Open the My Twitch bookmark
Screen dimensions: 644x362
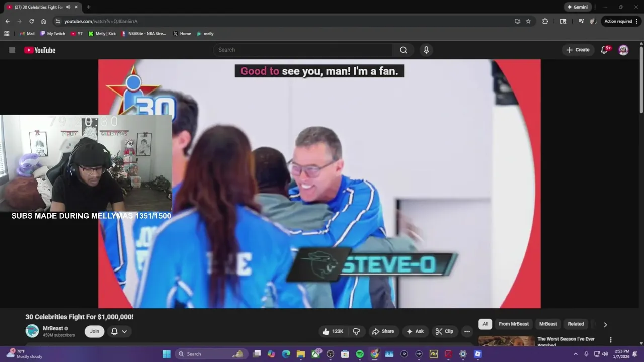point(52,34)
